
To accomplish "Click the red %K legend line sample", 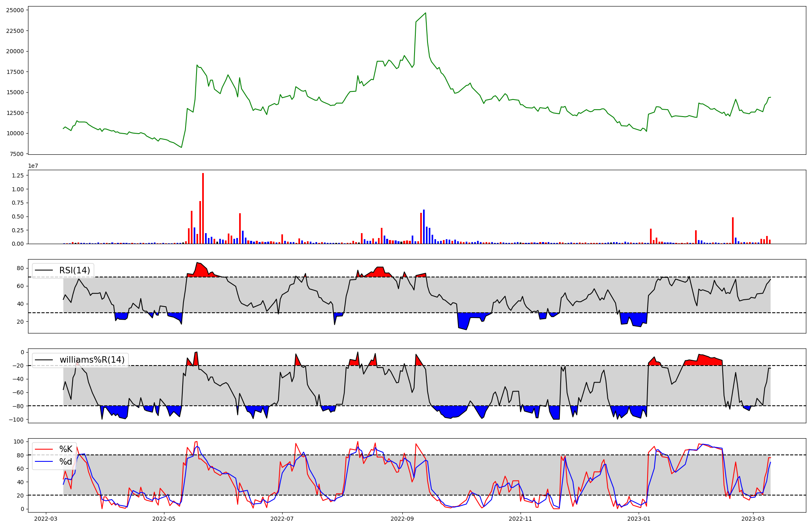I will 44,449.
